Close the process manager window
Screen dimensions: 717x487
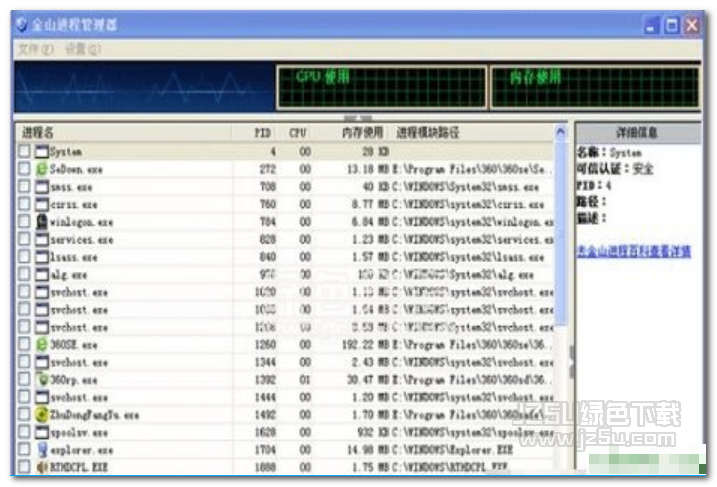click(692, 25)
